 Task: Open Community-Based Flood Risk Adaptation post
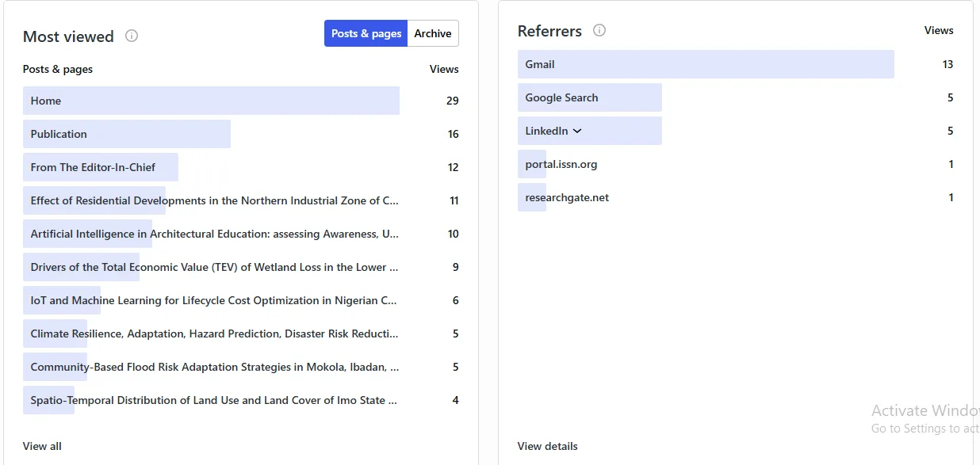241,367
